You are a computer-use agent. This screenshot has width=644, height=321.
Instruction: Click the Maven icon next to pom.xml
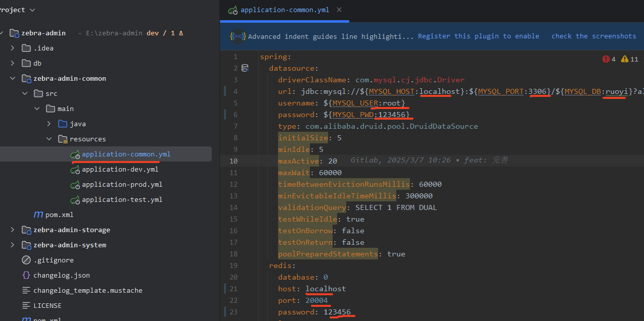38,215
